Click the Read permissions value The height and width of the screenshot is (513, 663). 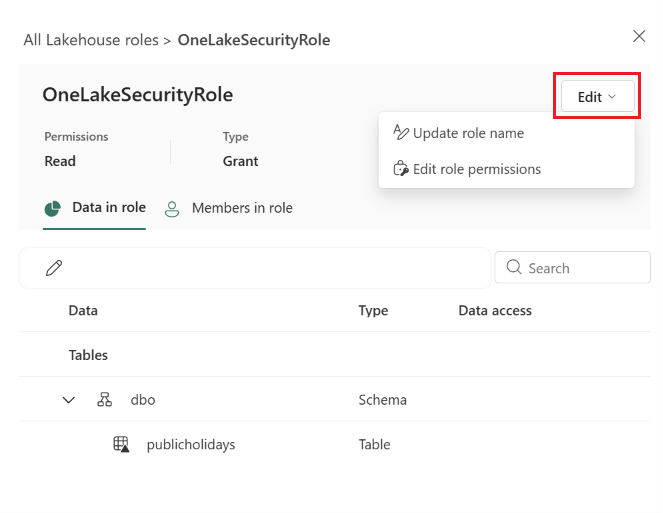(60, 161)
